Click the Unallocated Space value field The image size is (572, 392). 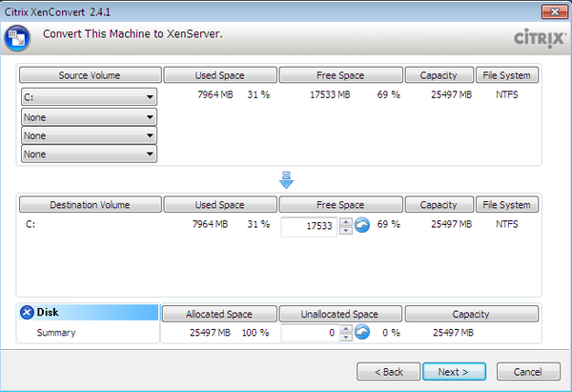309,333
